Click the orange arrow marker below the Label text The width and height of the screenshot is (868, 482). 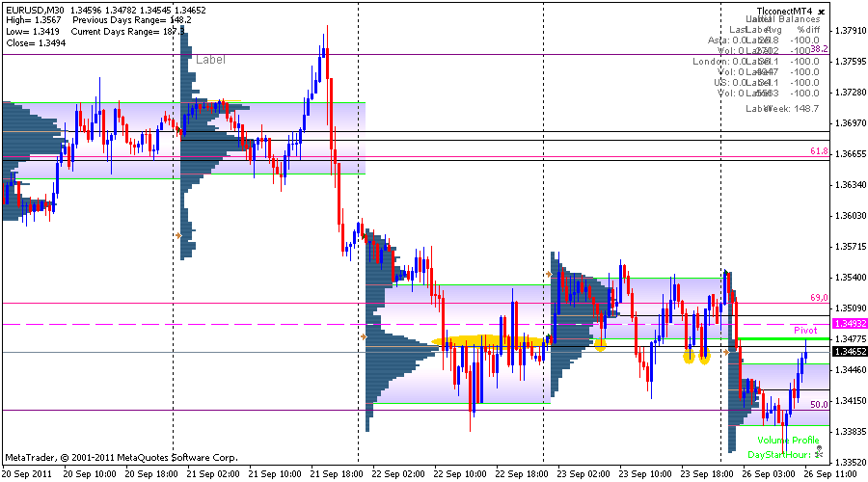coord(177,234)
